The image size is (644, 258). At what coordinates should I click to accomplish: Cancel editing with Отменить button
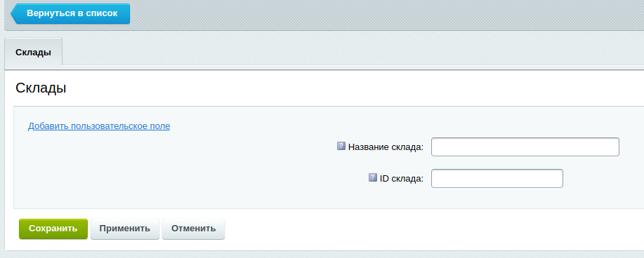193,229
